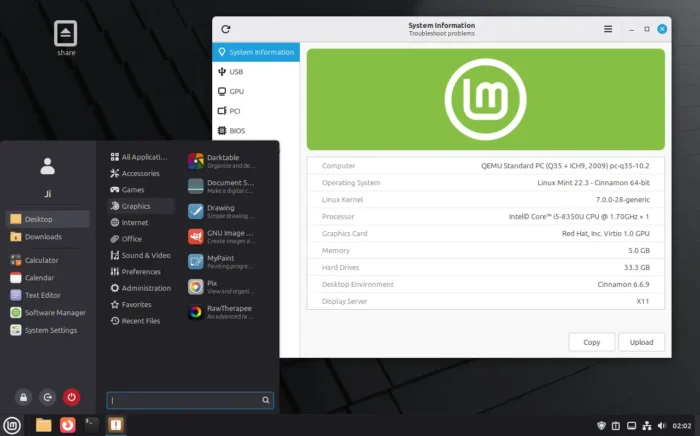Click the magnifier icon in the search box

(x=266, y=400)
